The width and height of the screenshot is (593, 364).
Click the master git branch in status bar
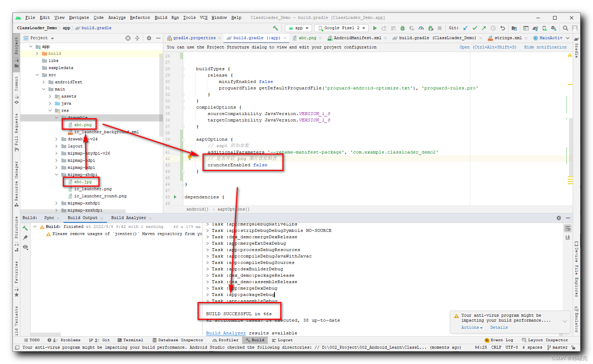click(x=557, y=347)
